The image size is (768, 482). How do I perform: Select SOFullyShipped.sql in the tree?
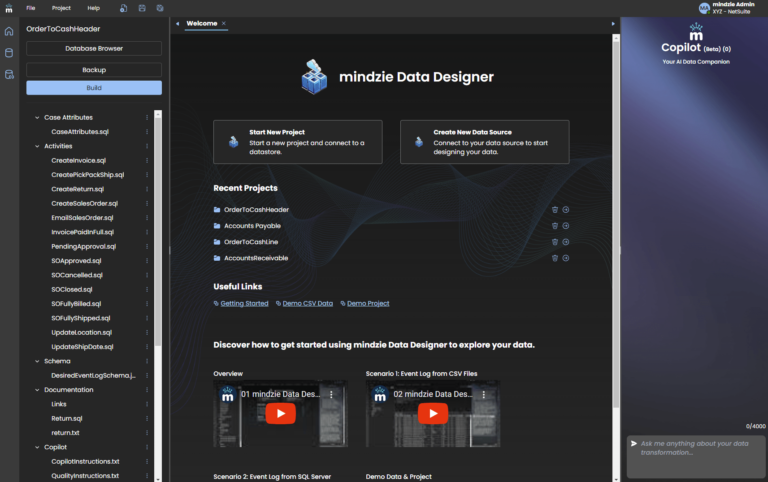coord(81,318)
